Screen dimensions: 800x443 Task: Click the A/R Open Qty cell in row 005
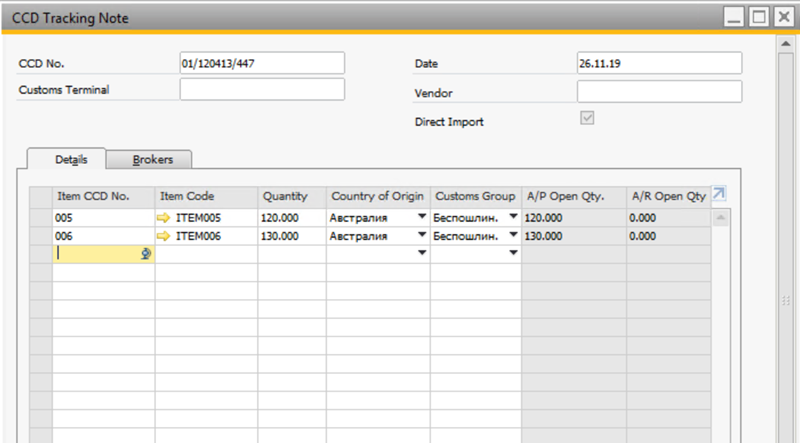668,218
